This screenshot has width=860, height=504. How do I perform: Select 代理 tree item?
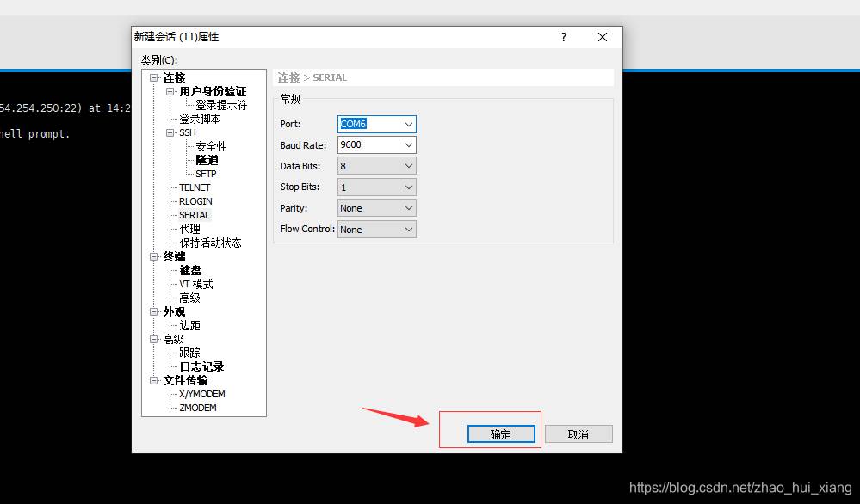(189, 229)
